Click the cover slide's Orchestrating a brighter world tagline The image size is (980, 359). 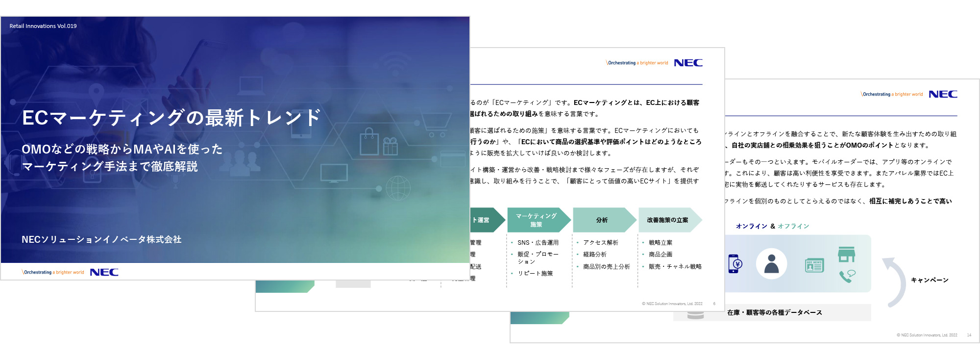click(53, 272)
